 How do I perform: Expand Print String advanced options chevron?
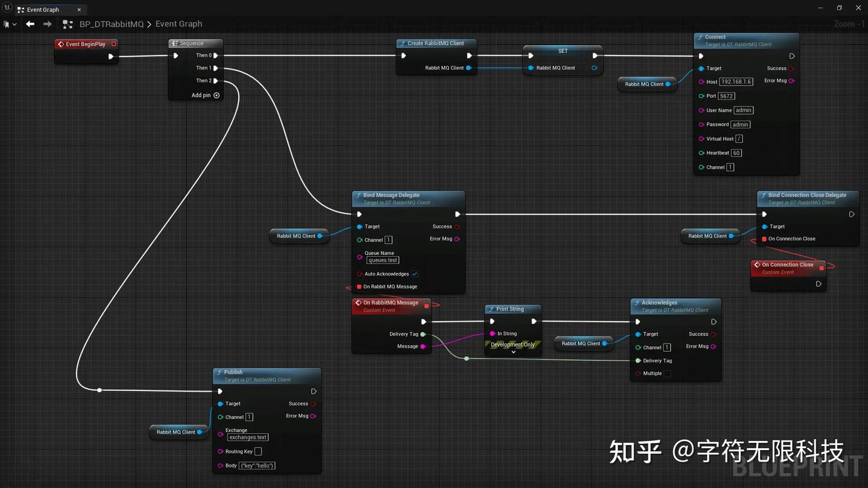tap(513, 352)
